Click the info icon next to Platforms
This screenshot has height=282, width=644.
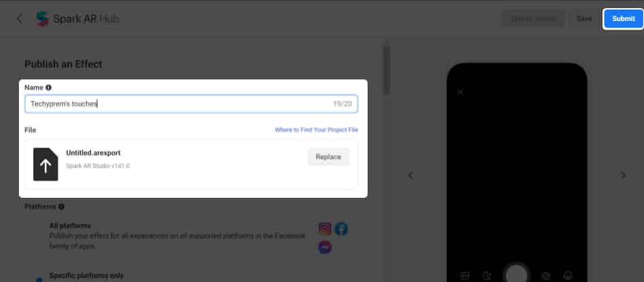61,207
